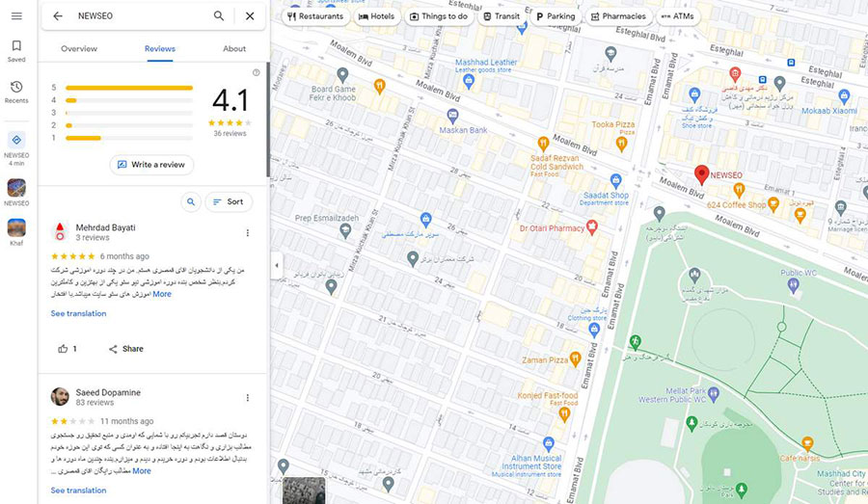Select the Transit filter chip
The height and width of the screenshot is (504, 868).
click(502, 16)
